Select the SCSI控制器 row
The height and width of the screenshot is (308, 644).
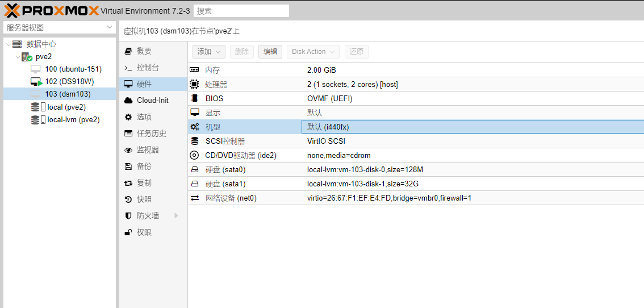click(416, 141)
